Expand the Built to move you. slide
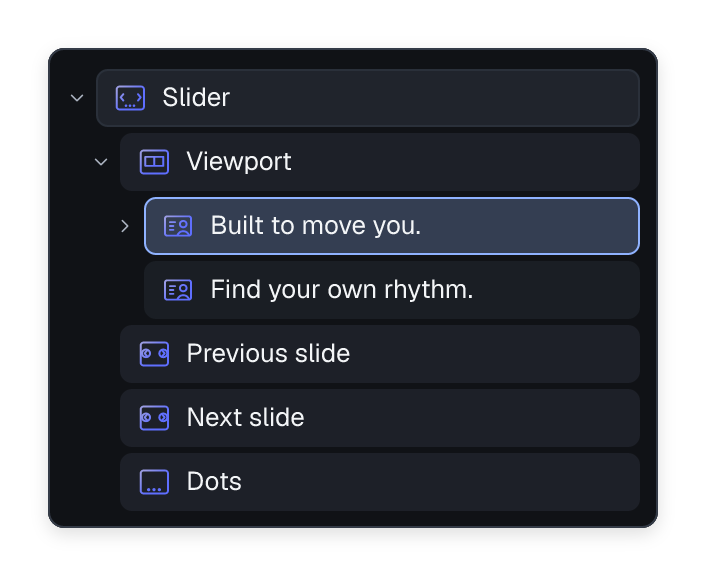Image resolution: width=706 pixels, height=576 pixels. (x=125, y=226)
